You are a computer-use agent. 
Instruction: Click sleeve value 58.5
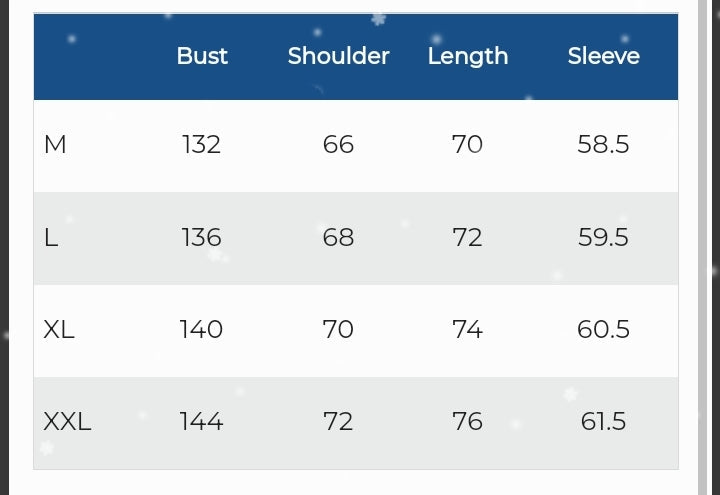click(x=603, y=145)
